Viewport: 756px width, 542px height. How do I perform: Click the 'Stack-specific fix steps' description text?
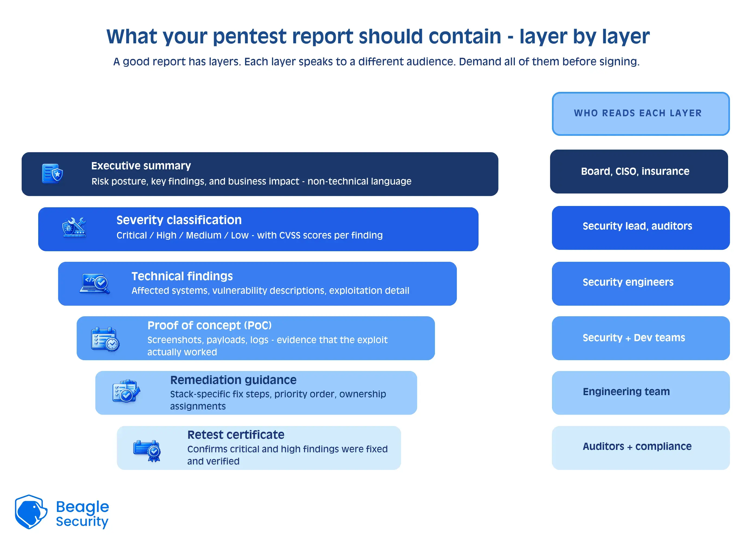tap(278, 400)
